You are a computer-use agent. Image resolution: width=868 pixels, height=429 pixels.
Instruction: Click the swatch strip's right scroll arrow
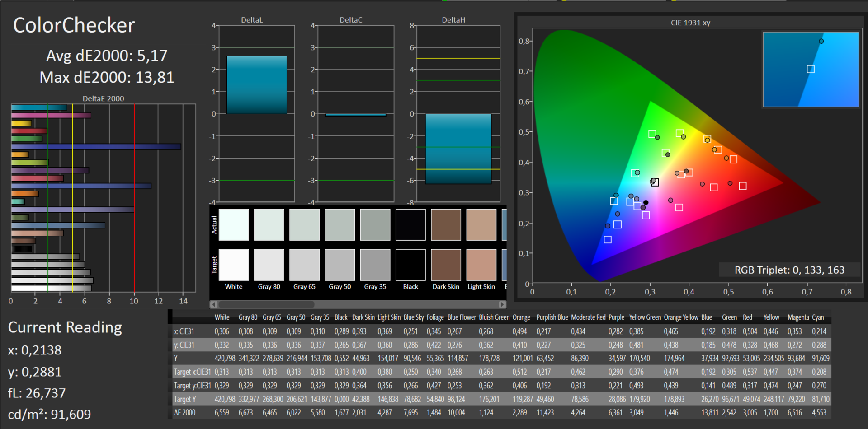502,304
